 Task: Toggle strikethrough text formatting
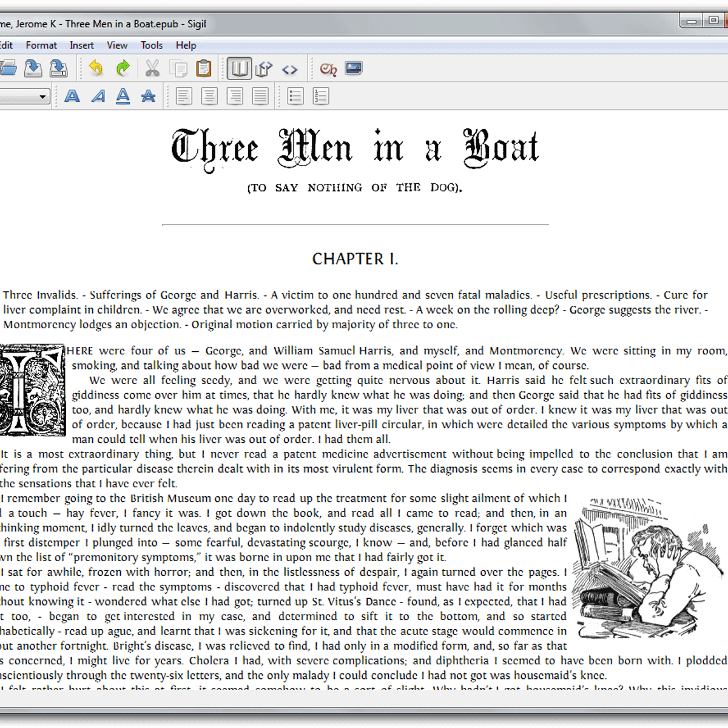coord(149,96)
